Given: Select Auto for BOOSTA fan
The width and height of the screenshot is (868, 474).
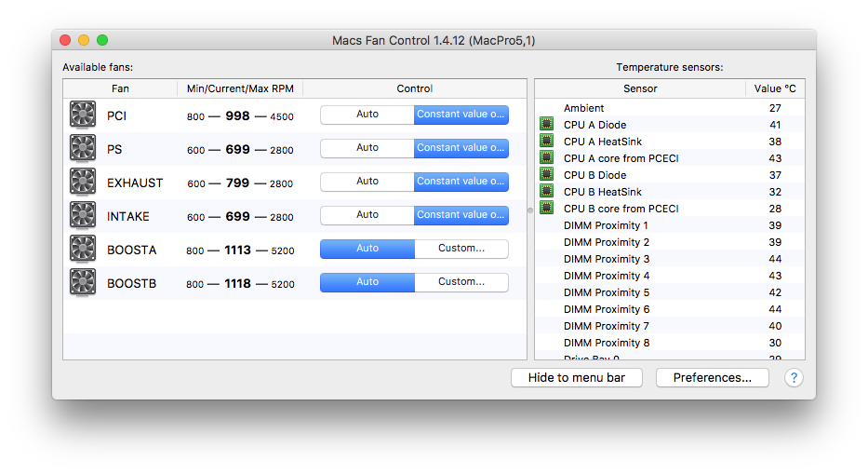Looking at the screenshot, I should 367,249.
